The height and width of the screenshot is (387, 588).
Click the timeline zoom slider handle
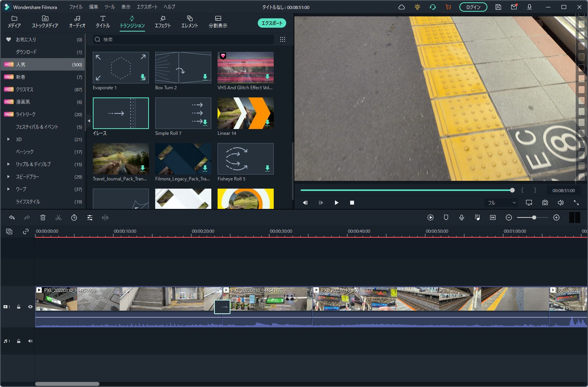coord(534,217)
